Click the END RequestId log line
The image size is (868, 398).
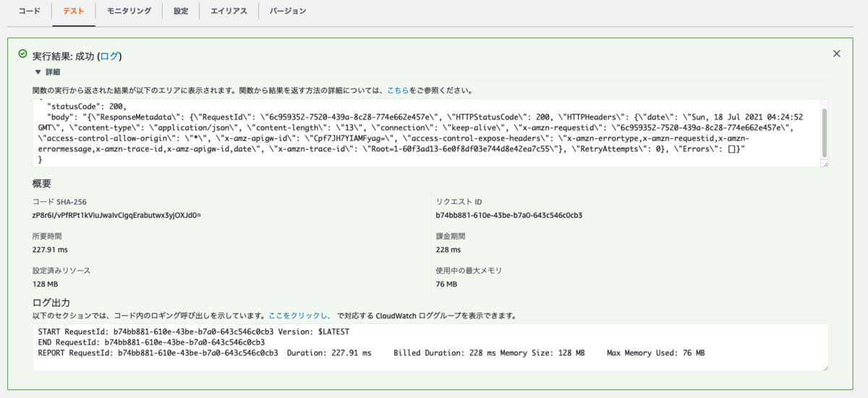(x=151, y=342)
